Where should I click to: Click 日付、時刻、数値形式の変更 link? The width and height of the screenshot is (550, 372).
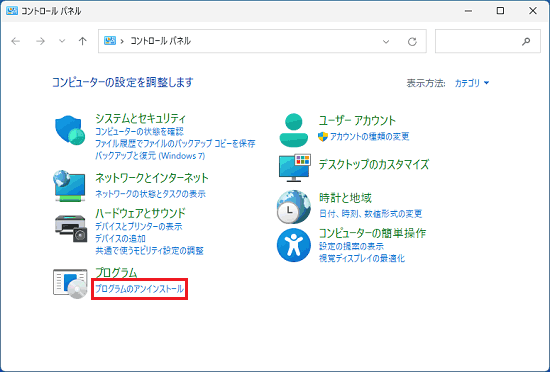370,214
